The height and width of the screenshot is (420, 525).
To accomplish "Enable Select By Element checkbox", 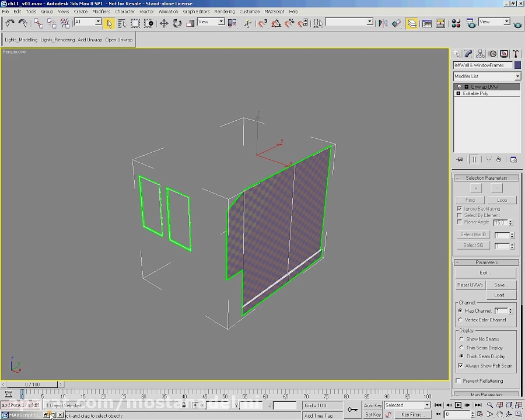I will point(460,215).
